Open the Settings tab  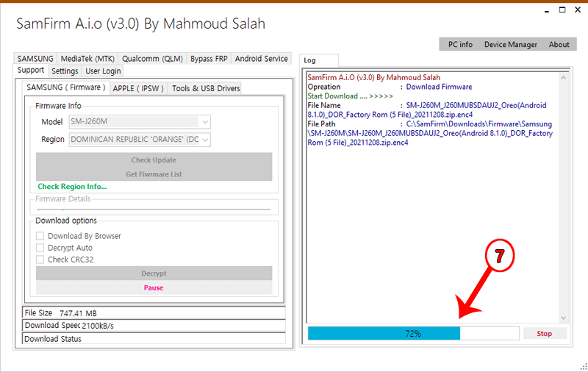pyautogui.click(x=65, y=71)
